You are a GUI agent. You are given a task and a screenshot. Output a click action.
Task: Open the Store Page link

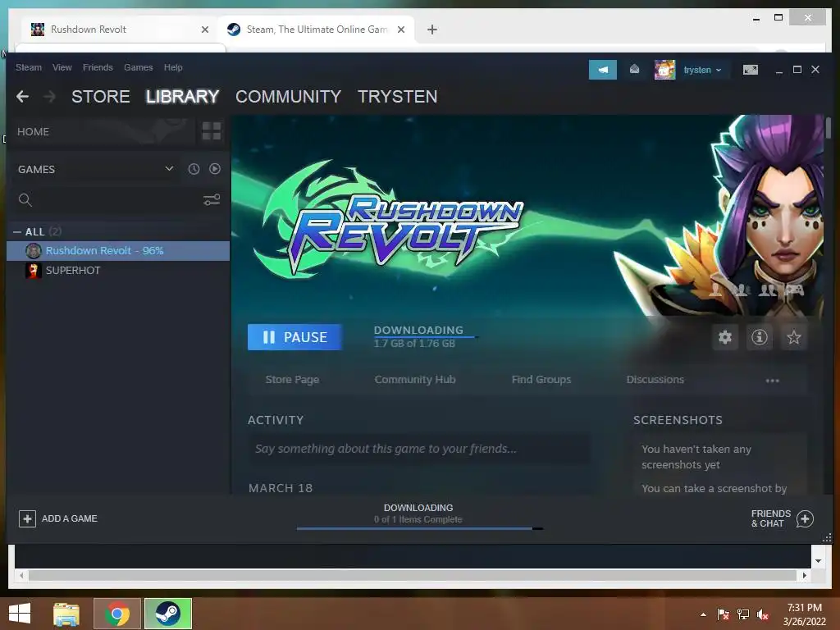[292, 379]
